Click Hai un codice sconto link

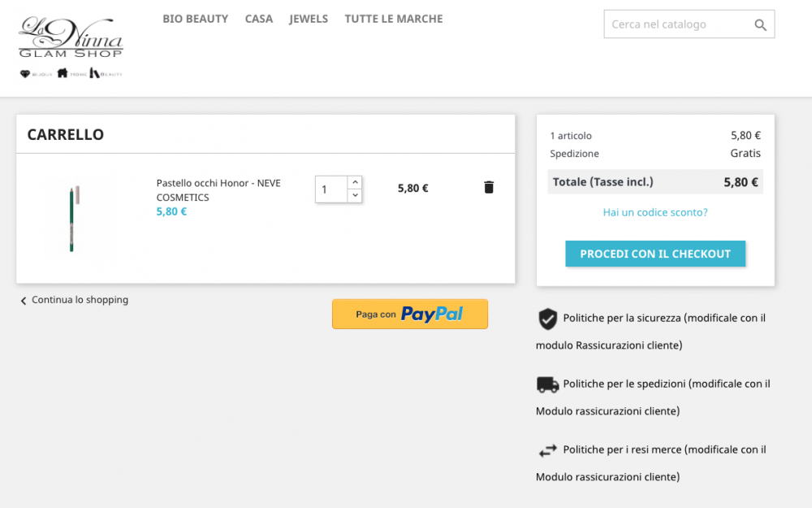tap(655, 212)
